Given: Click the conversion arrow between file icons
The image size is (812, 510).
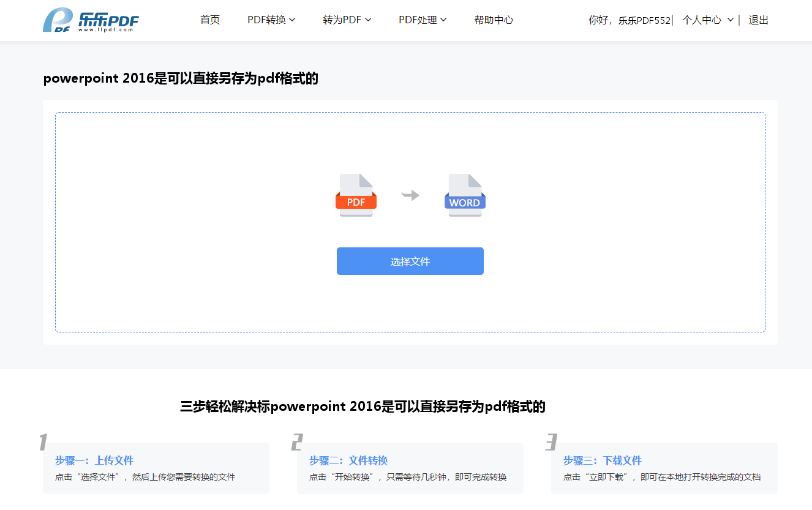Looking at the screenshot, I should coord(410,195).
